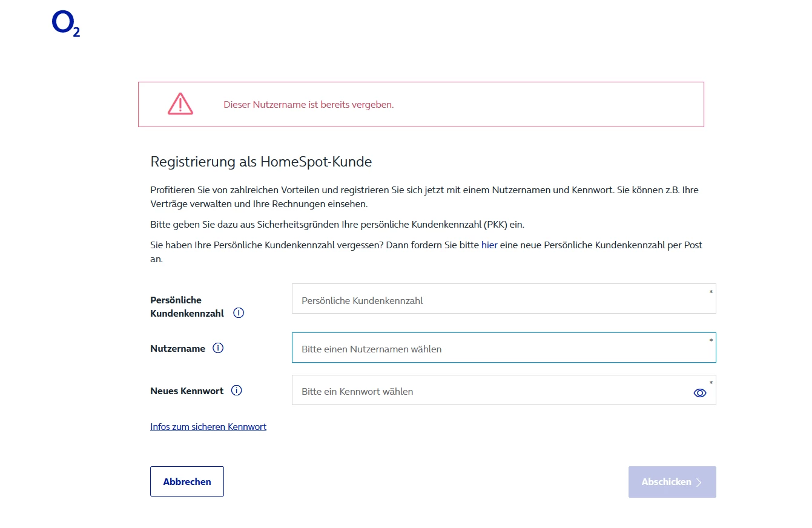Click the "Dieser Nutzername ist bereits vergeben" error message
Screen dimensions: 812x528
tap(309, 105)
